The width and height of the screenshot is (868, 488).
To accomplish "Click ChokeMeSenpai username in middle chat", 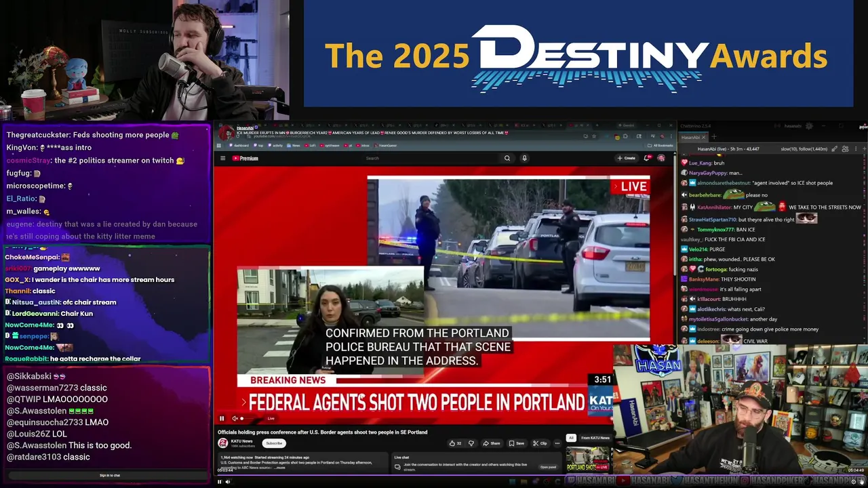I will (31, 258).
